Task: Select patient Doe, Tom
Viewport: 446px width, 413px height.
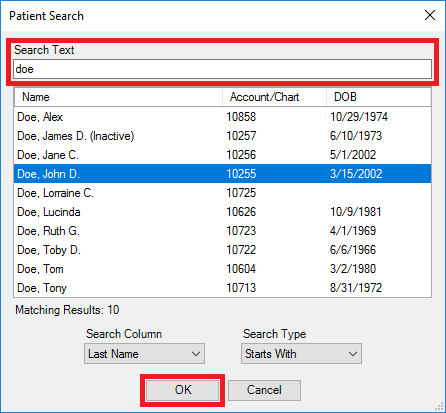Action: 222,269
